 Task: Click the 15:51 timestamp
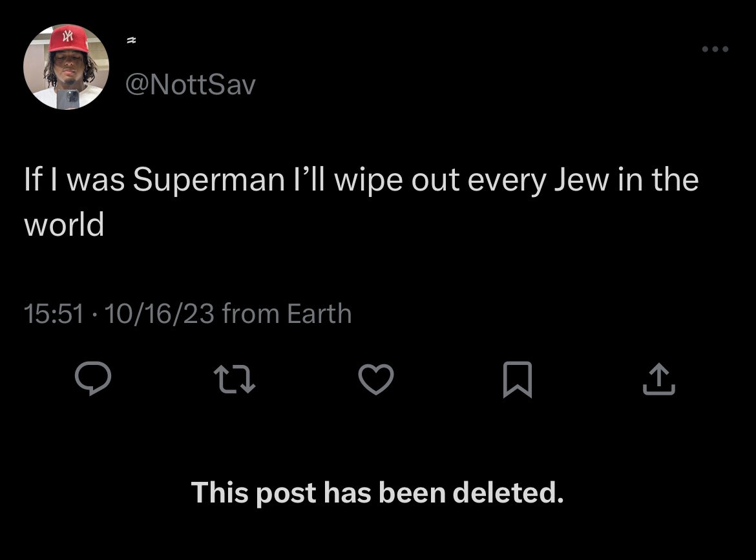click(54, 314)
